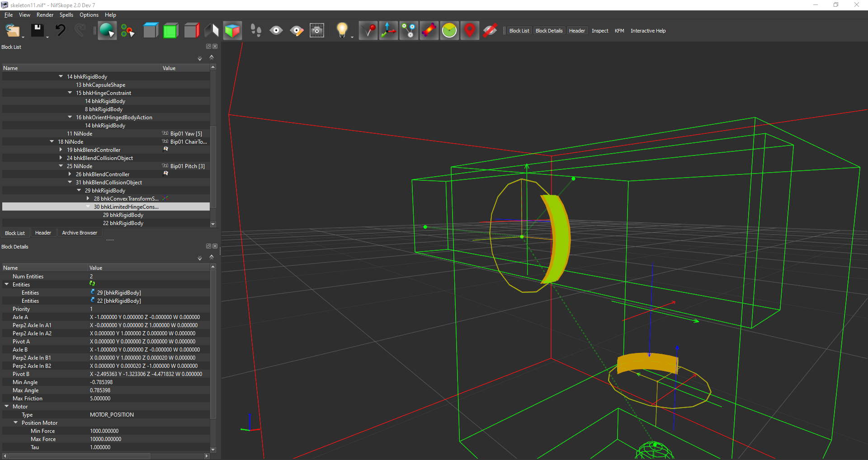
Task: Collapse 15 bhkHingeConstraint node
Action: point(70,93)
